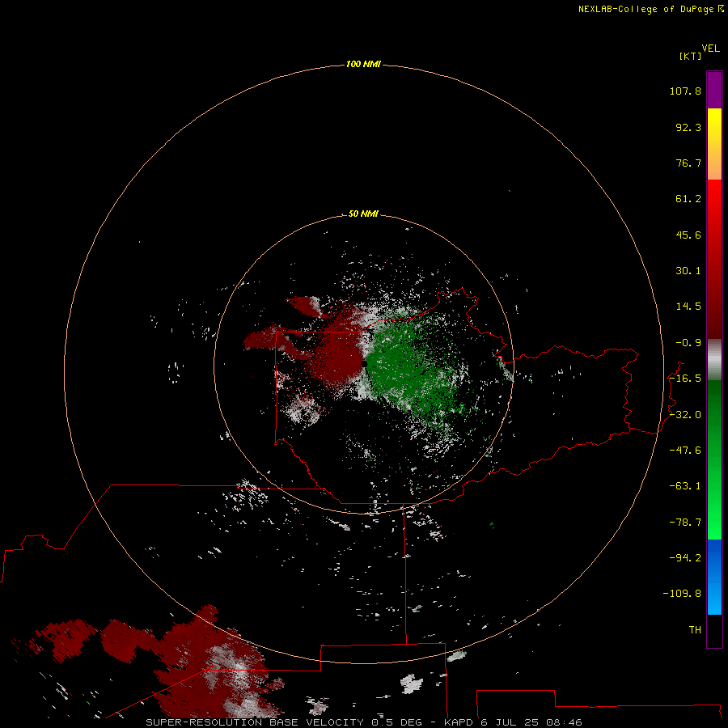Click the 50 NMI range ring label
The image size is (728, 728).
pyautogui.click(x=363, y=214)
